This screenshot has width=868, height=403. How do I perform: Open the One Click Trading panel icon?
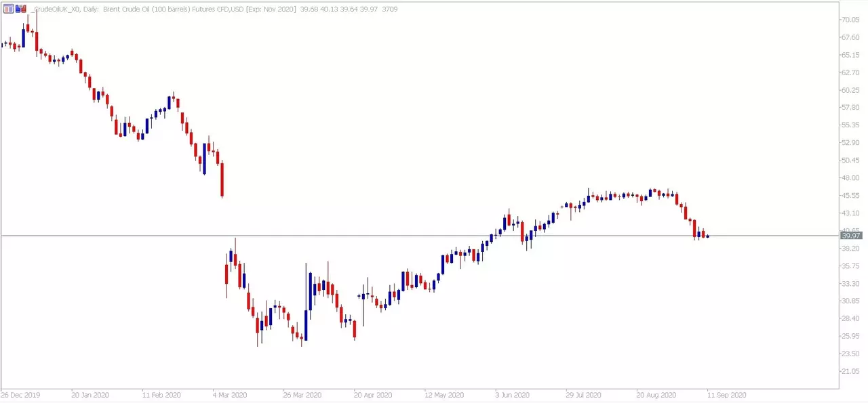coord(8,9)
